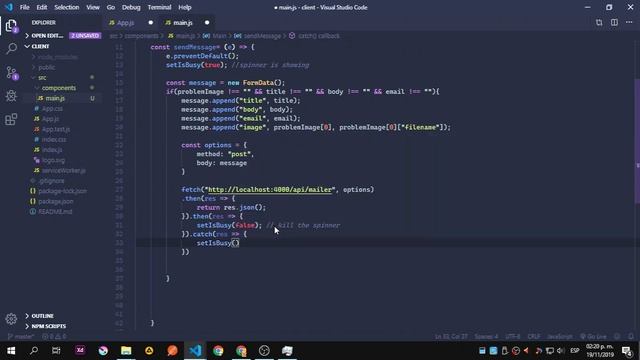The height and width of the screenshot is (360, 640).
Task: Click the Go Live status bar button
Action: (594, 337)
